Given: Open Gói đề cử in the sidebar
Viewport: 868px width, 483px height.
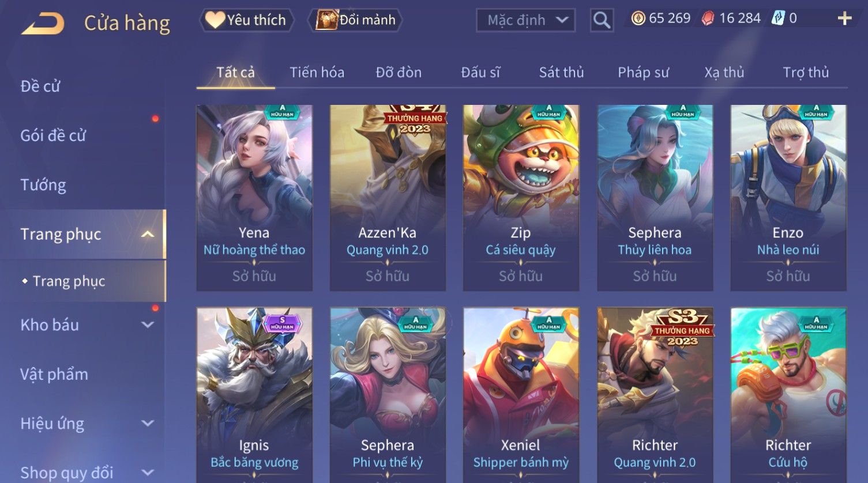Looking at the screenshot, I should coord(53,135).
